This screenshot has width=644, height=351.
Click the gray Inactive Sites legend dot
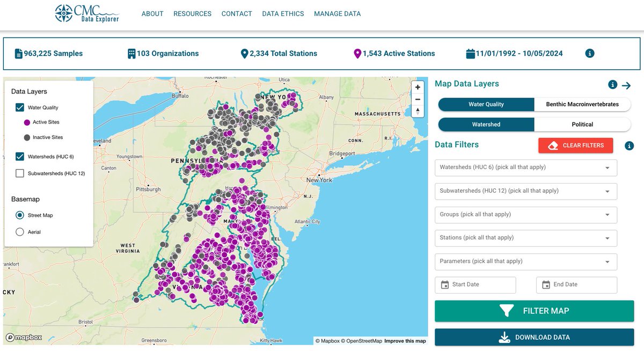click(x=27, y=137)
